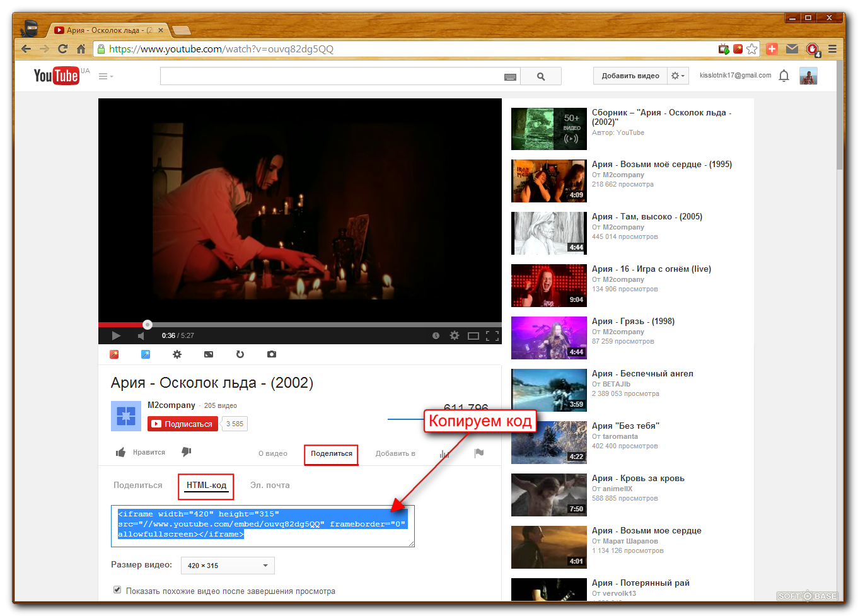Click the search magnifier button

[541, 76]
